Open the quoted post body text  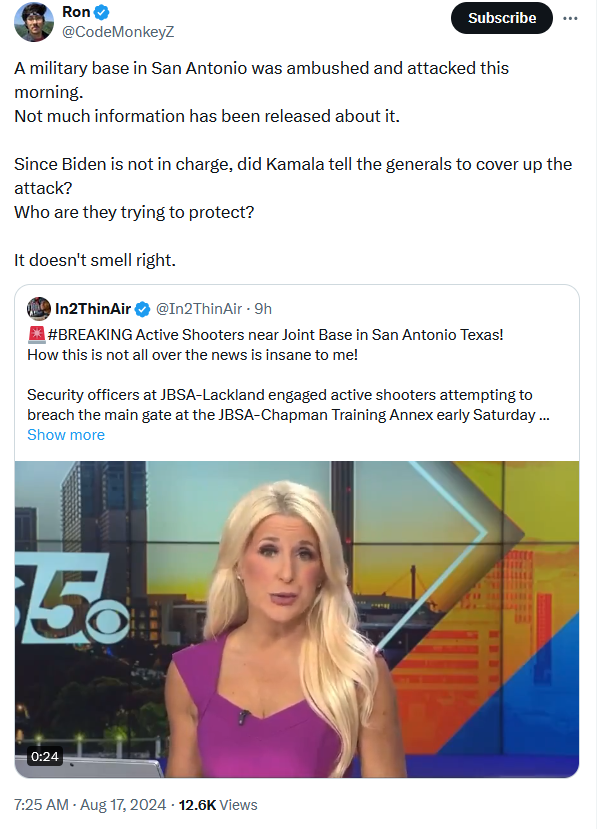(x=289, y=375)
